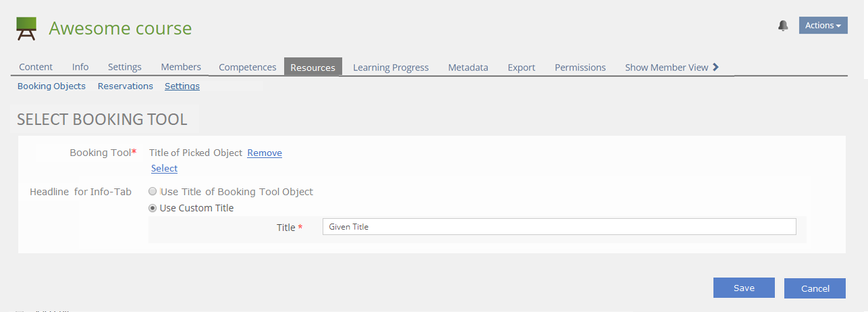Viewport: 868px width, 312px height.
Task: Switch to Reservations sub-tab
Action: (x=126, y=86)
